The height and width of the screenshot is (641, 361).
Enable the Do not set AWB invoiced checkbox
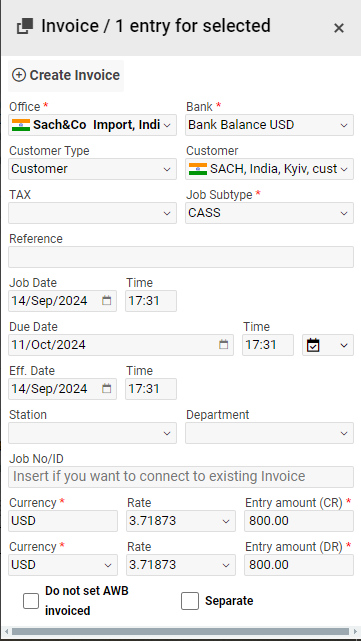coord(31,601)
